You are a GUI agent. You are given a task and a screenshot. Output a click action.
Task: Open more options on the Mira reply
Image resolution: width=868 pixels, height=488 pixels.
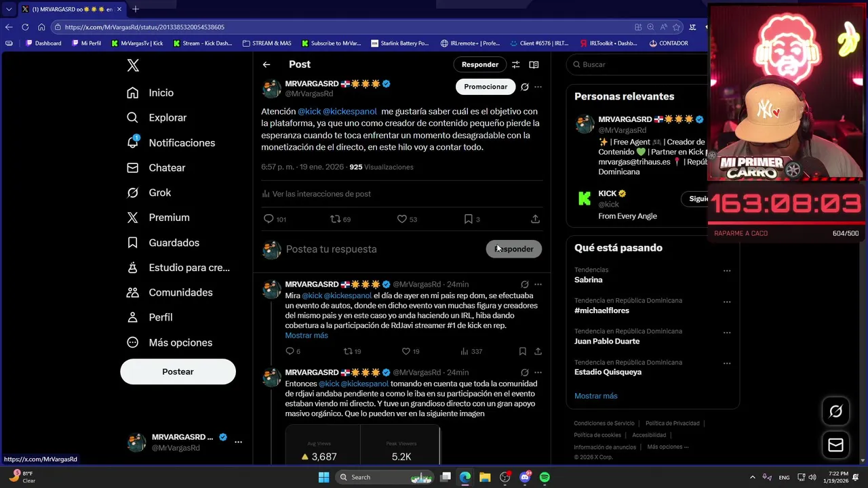[x=538, y=285]
